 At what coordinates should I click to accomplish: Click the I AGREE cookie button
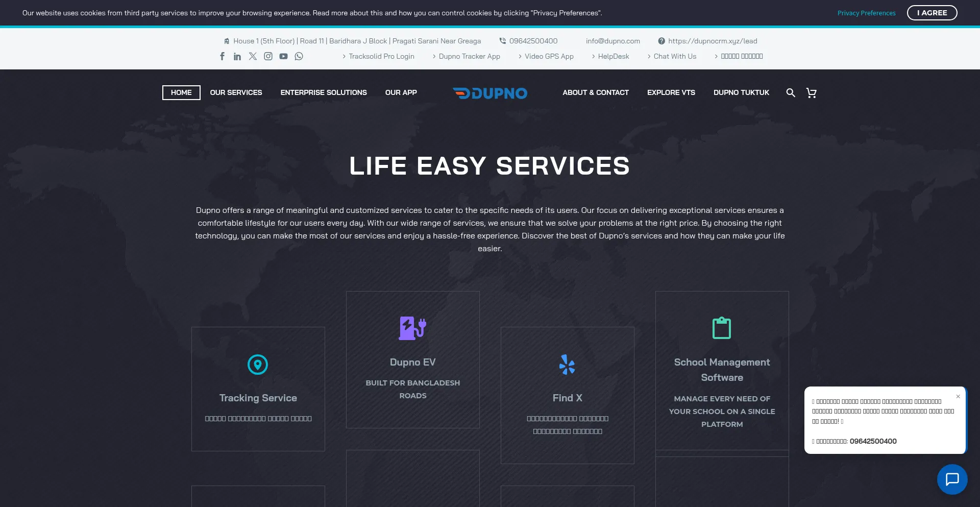[932, 13]
